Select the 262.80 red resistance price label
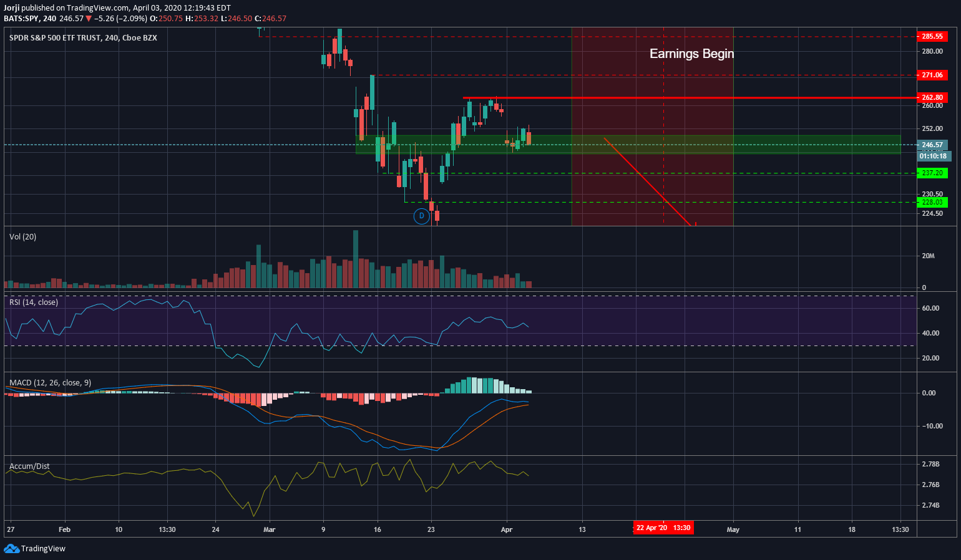Screen dimensions: 961x560 932,97
